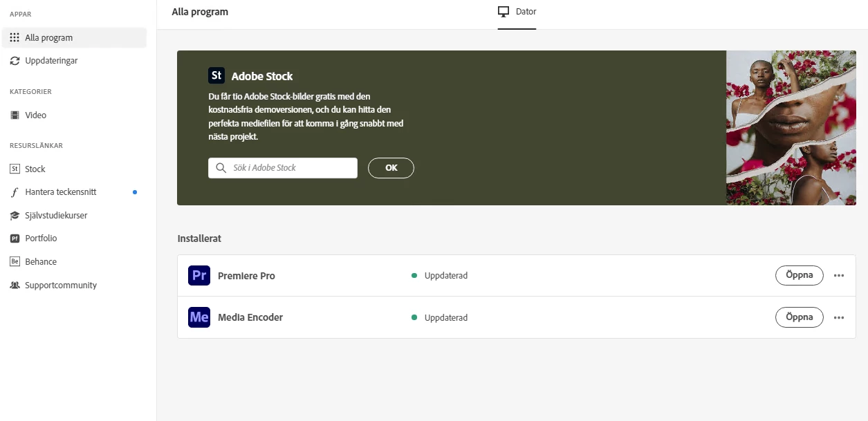The image size is (868, 421).
Task: Click the Adobe Stock banner photo
Action: 791,128
